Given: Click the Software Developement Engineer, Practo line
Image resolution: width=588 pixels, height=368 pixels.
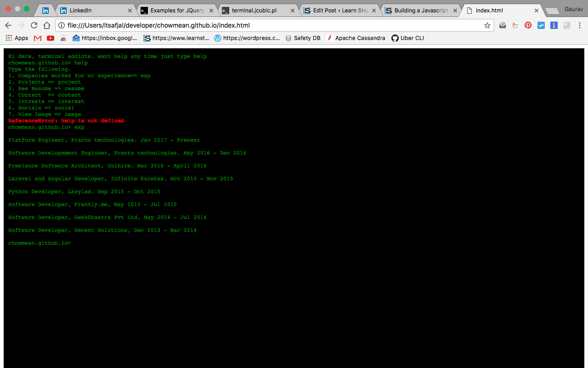Looking at the screenshot, I should pos(127,153).
